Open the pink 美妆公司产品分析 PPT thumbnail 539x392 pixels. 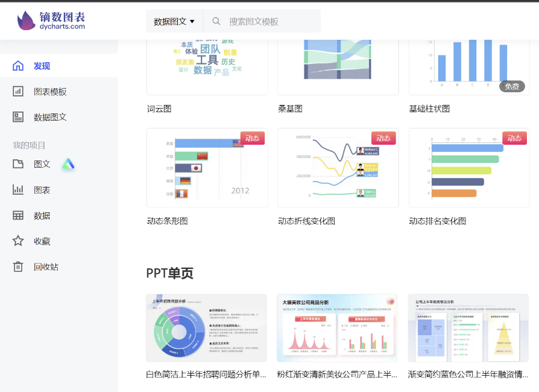click(x=337, y=327)
